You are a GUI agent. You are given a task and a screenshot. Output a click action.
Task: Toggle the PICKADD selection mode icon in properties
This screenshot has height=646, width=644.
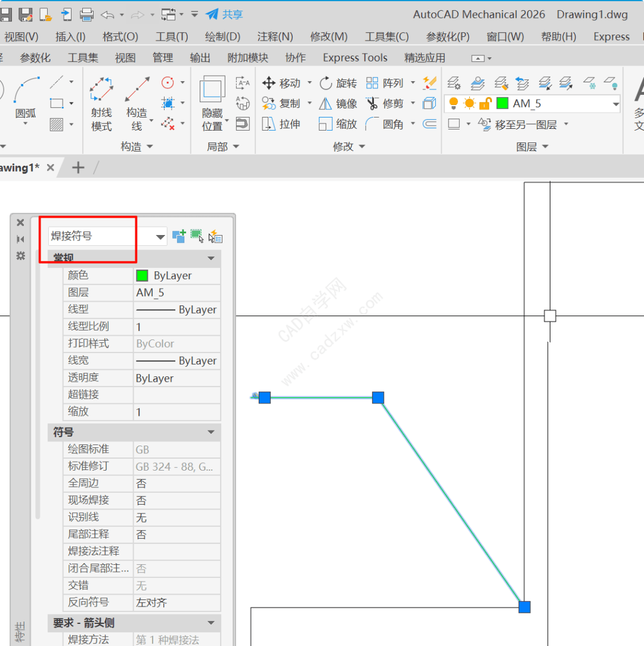click(179, 236)
